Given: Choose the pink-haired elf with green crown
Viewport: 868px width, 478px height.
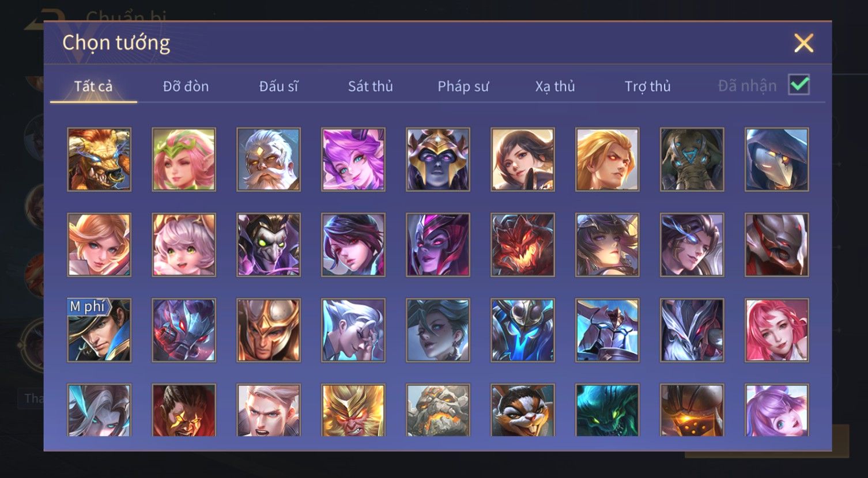Looking at the screenshot, I should pyautogui.click(x=184, y=160).
